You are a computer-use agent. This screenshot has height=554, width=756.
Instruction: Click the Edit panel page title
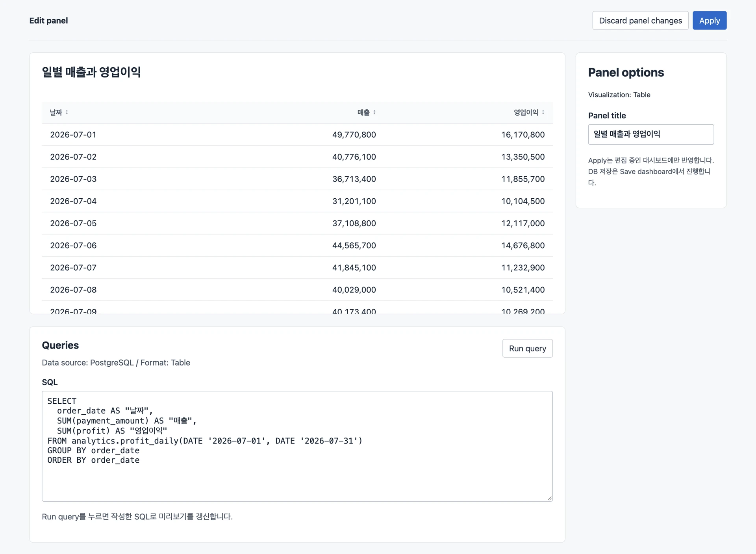(48, 20)
